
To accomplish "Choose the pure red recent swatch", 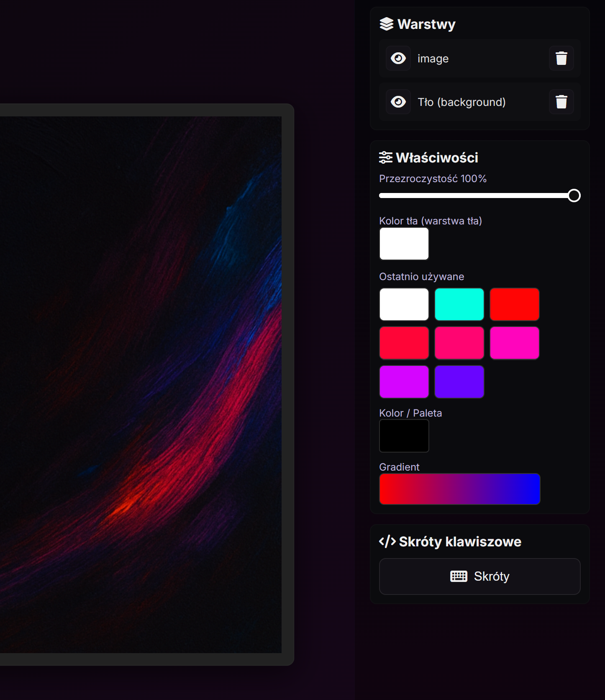I will [514, 304].
